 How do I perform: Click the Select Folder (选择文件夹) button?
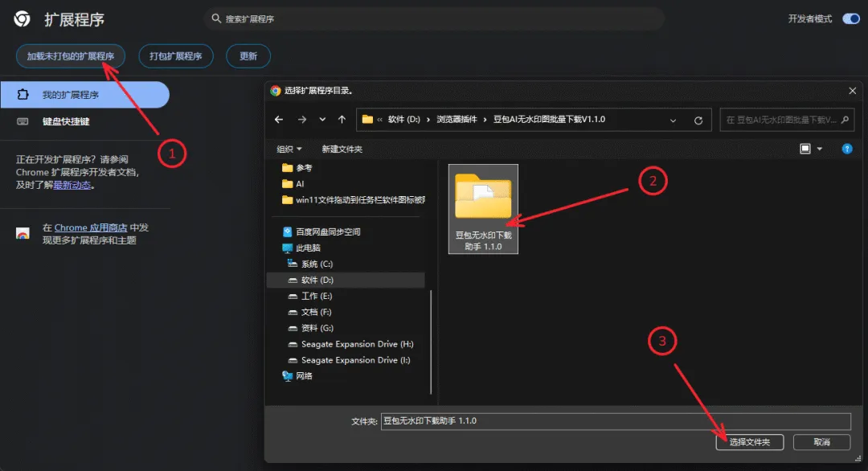(x=750, y=442)
